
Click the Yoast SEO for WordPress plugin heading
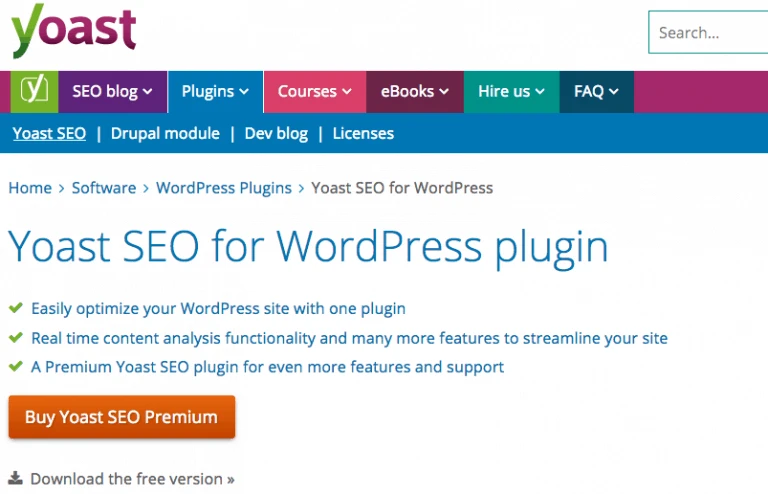point(309,247)
